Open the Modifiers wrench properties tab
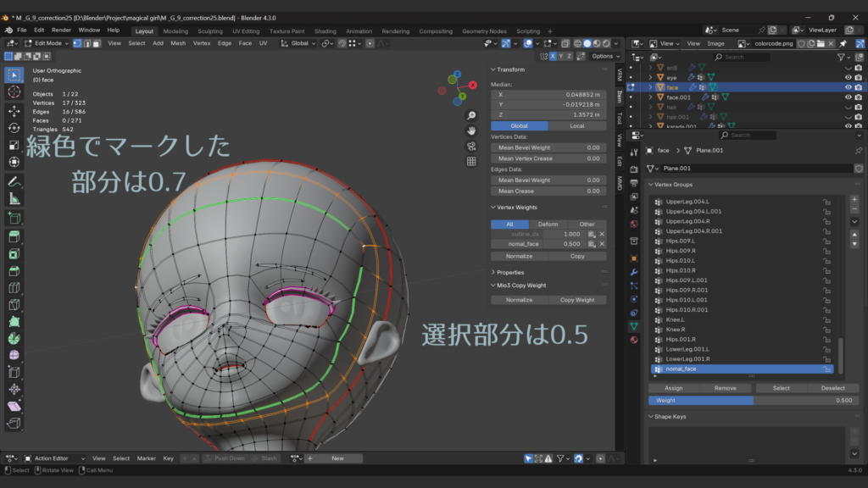 coord(633,271)
